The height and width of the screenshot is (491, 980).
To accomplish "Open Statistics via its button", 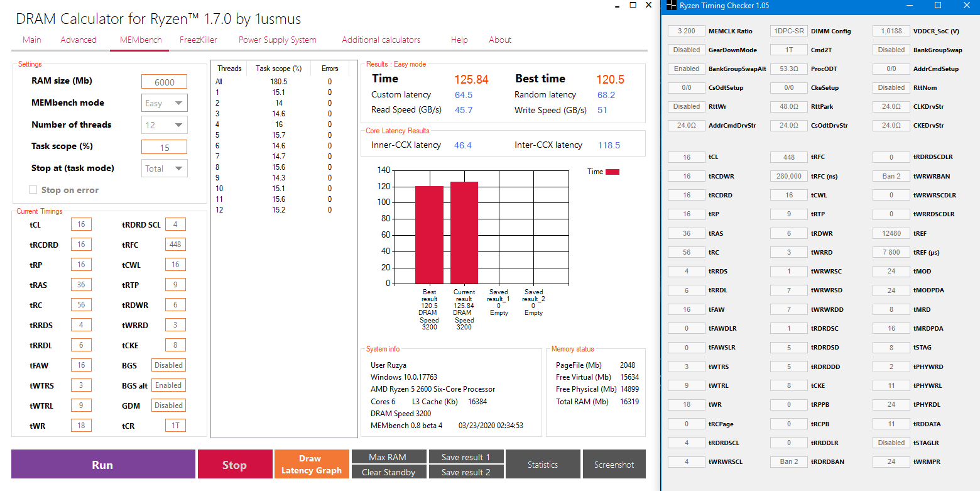I will pos(543,465).
